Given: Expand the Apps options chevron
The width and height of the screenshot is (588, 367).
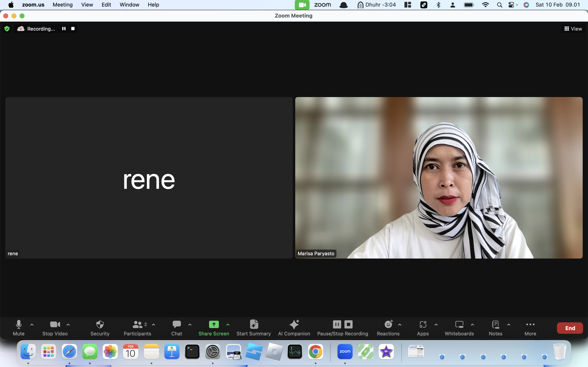Looking at the screenshot, I should pos(436,325).
